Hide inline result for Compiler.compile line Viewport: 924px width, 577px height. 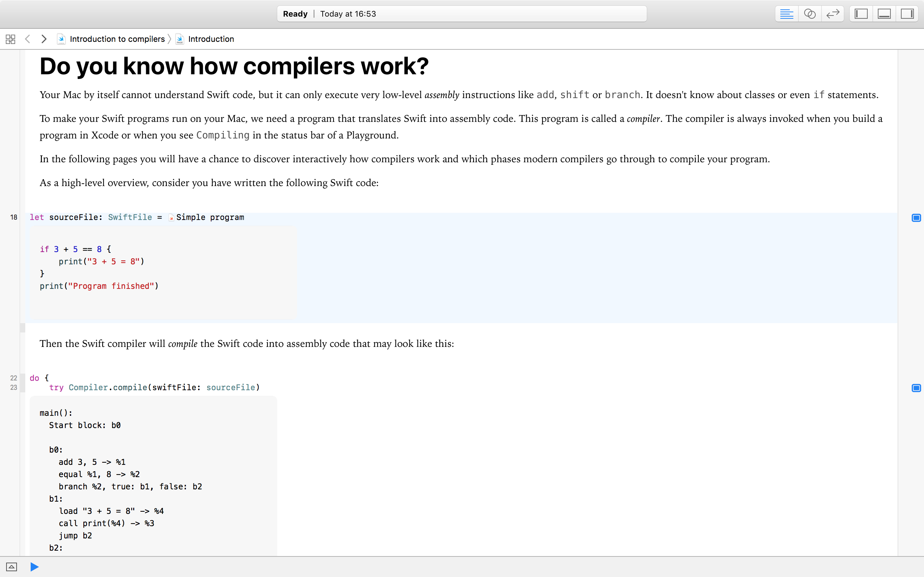coord(916,388)
